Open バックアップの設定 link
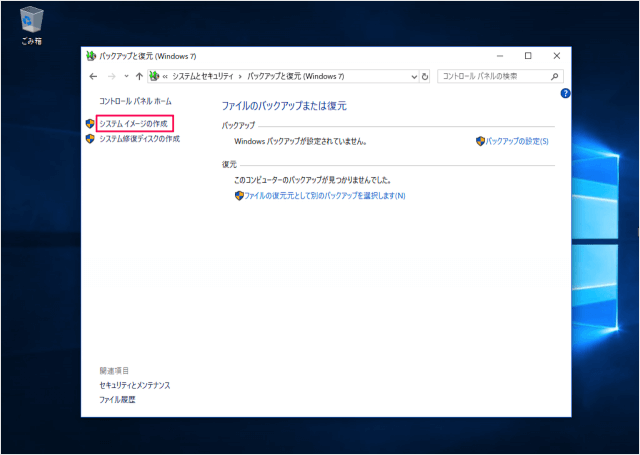This screenshot has width=640, height=455. (516, 142)
